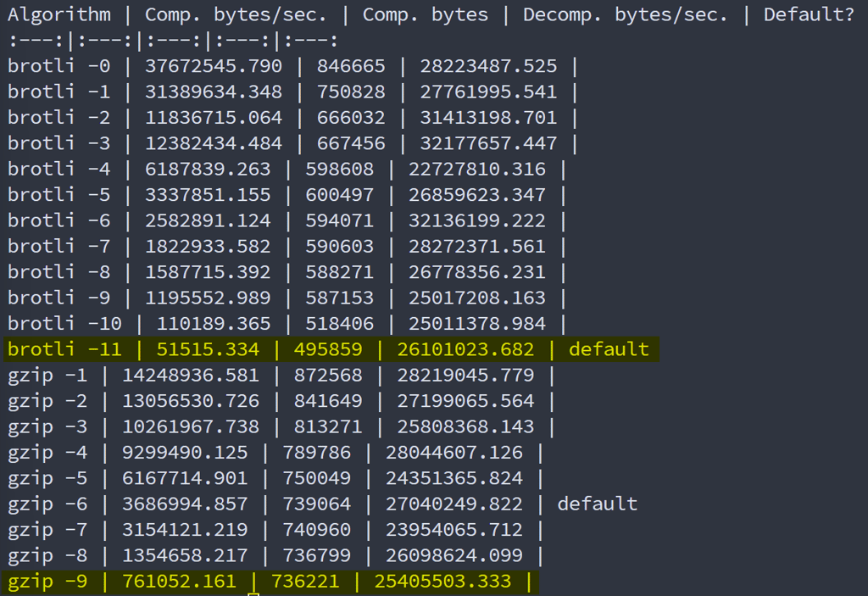Click value 24351365.824
This screenshot has width=868, height=596.
click(454, 478)
